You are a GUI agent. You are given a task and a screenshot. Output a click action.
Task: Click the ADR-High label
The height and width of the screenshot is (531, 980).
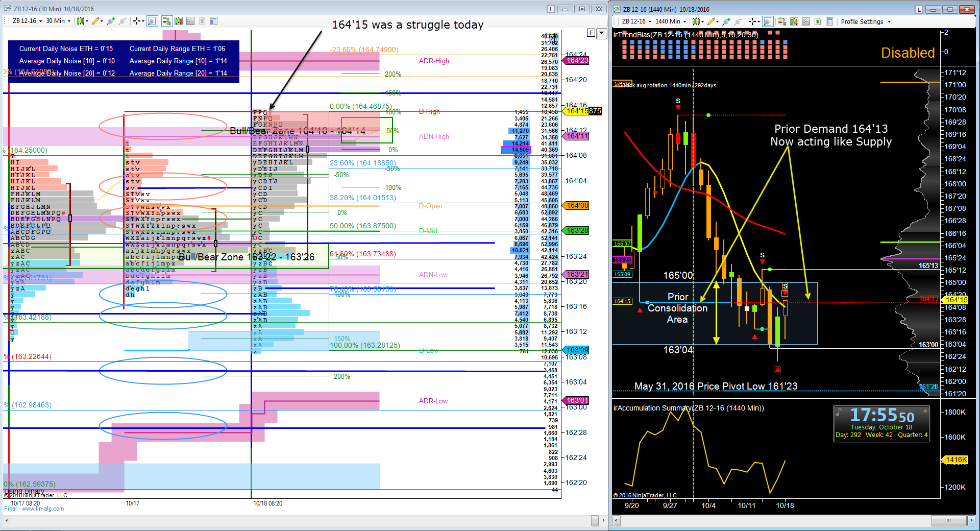coord(434,61)
